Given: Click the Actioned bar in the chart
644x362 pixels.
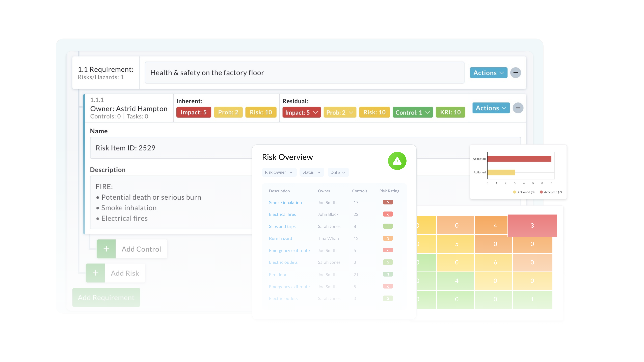Looking at the screenshot, I should (501, 172).
